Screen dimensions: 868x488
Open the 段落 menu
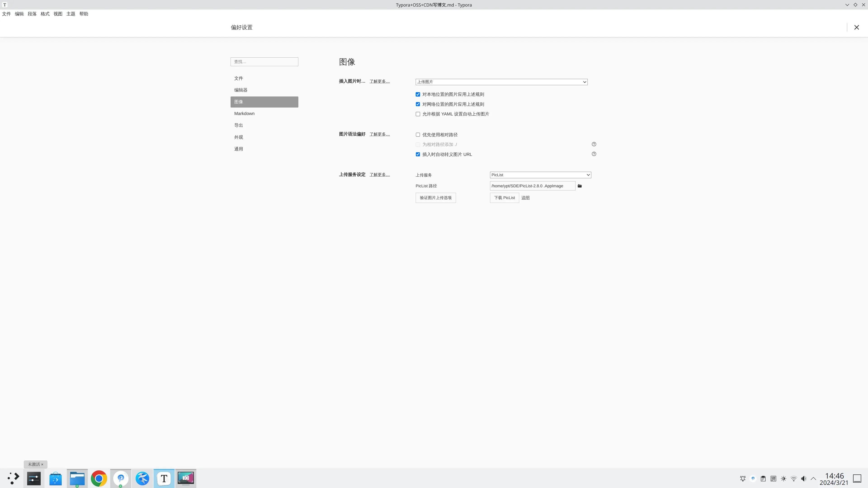coord(32,14)
